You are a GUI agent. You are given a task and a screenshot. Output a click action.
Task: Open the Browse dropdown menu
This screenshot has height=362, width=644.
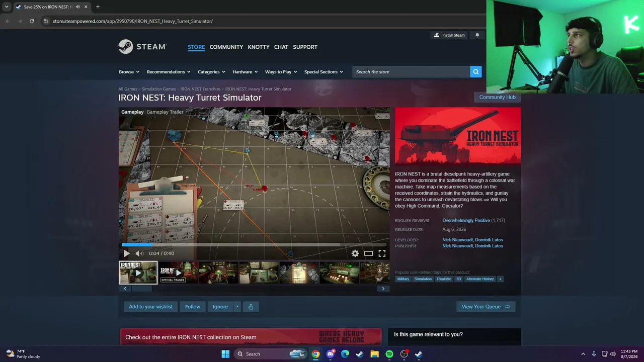pyautogui.click(x=129, y=72)
